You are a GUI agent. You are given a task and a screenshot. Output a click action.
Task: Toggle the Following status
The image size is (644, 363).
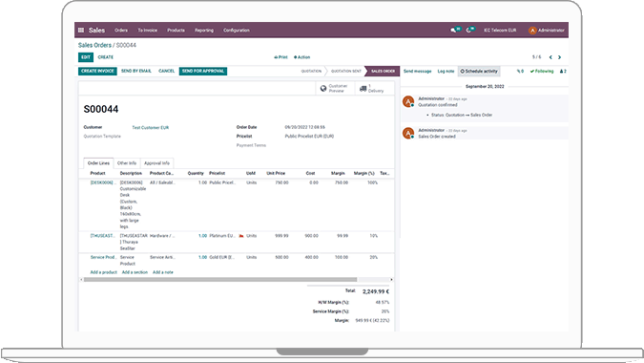click(x=542, y=71)
